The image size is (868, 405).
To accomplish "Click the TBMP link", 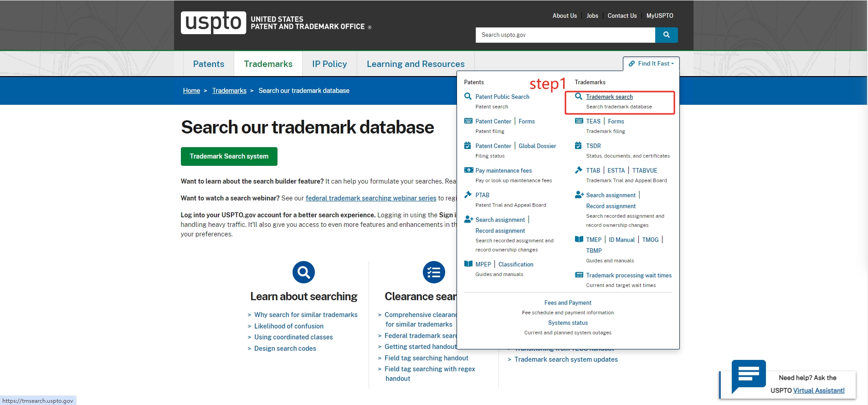I will [594, 251].
